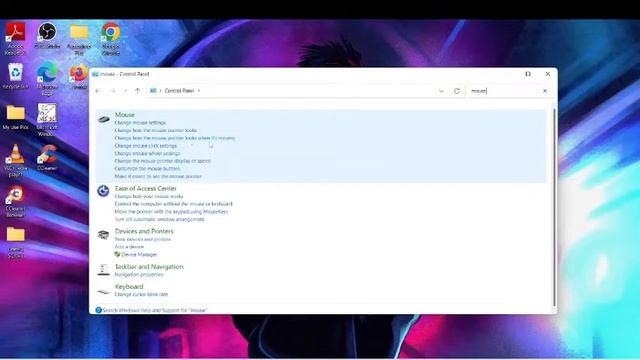Open the Device Manager link
Screen dimensions: 640x360
point(139,254)
